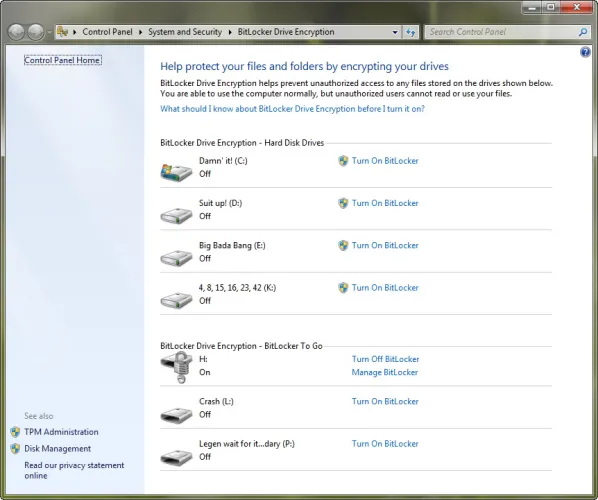Turn On BitLocker for Legen wait for it...dary (P:)

point(385,444)
